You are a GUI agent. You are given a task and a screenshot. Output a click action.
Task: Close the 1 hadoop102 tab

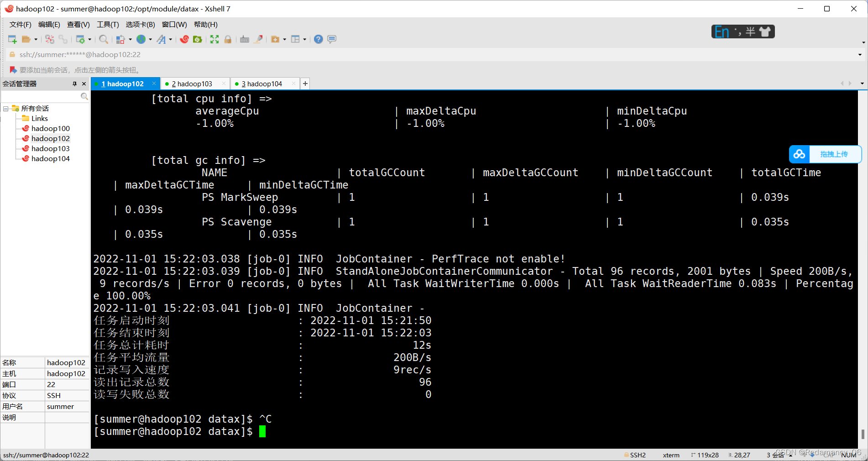(x=154, y=84)
